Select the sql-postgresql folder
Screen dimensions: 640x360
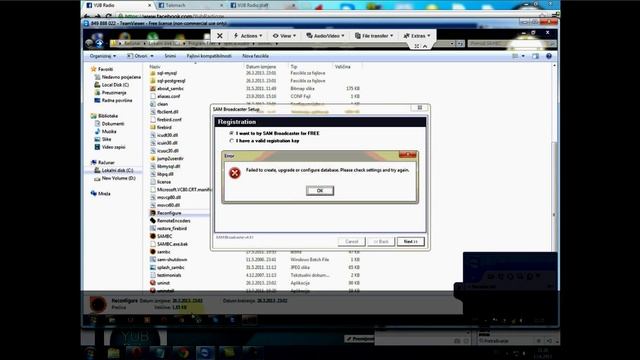167,81
